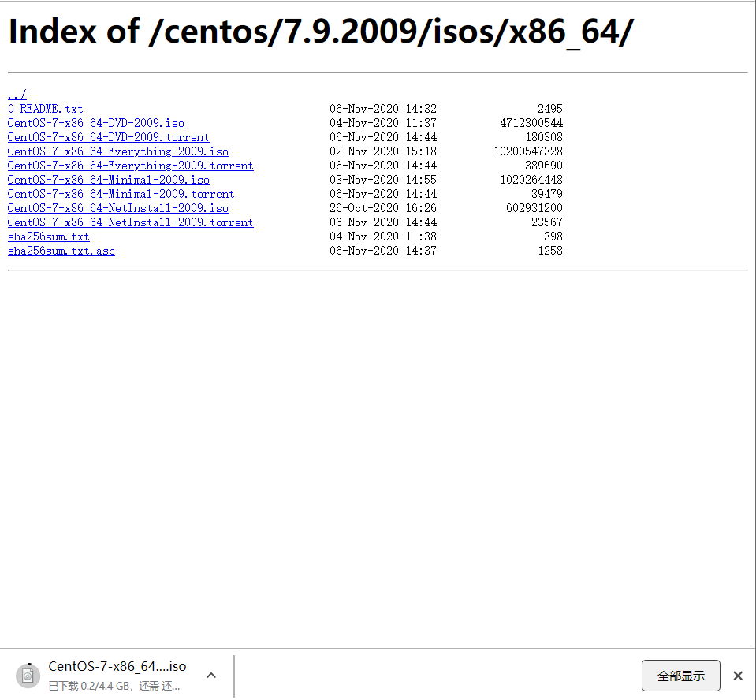Expand the download item options chevron

click(211, 676)
